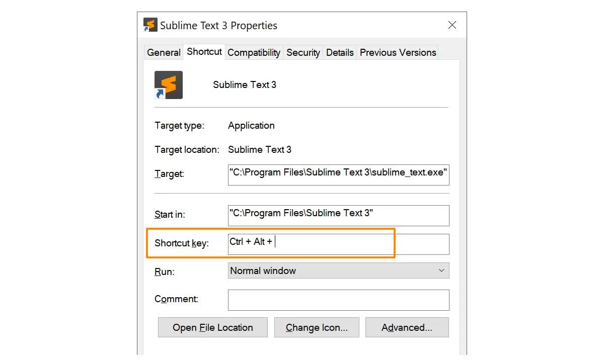
Task: Expand the Run dropdown arrow
Action: point(441,270)
